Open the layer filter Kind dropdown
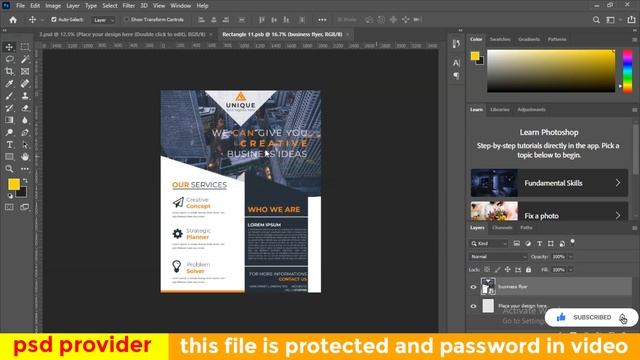Screen dimensions: 640x360 pyautogui.click(x=489, y=243)
